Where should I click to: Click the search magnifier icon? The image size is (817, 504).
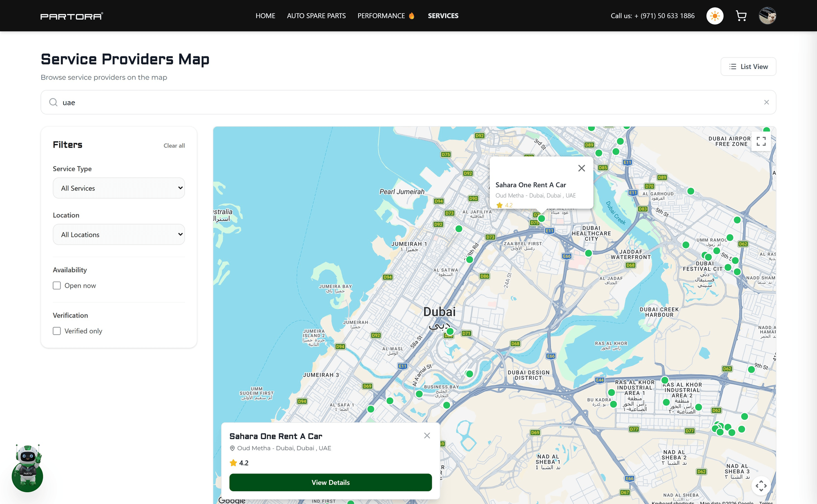(53, 102)
